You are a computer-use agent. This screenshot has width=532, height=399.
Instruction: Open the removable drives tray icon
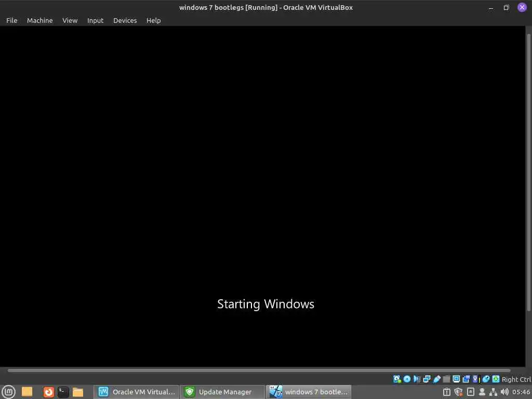point(471,392)
